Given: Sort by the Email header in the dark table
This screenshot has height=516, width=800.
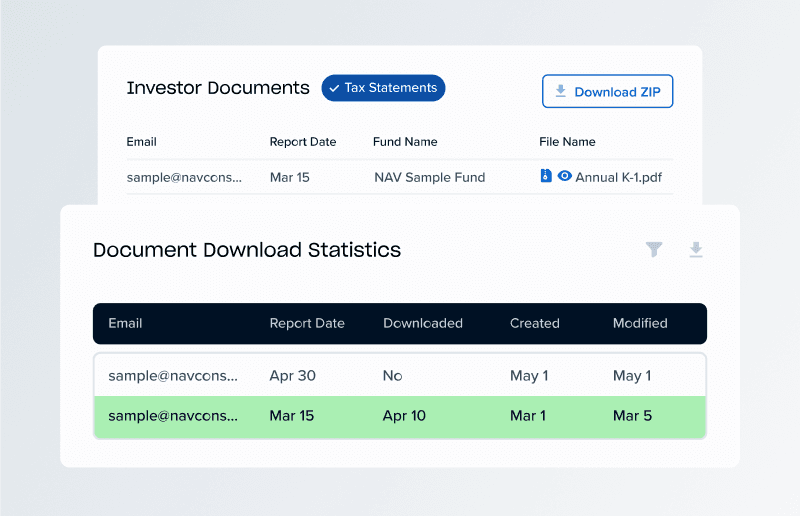Looking at the screenshot, I should pos(125,323).
